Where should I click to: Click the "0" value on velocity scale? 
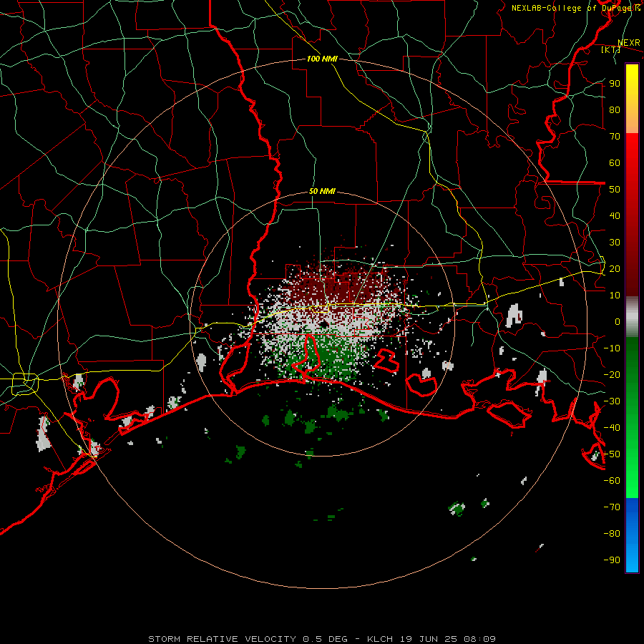(x=618, y=321)
